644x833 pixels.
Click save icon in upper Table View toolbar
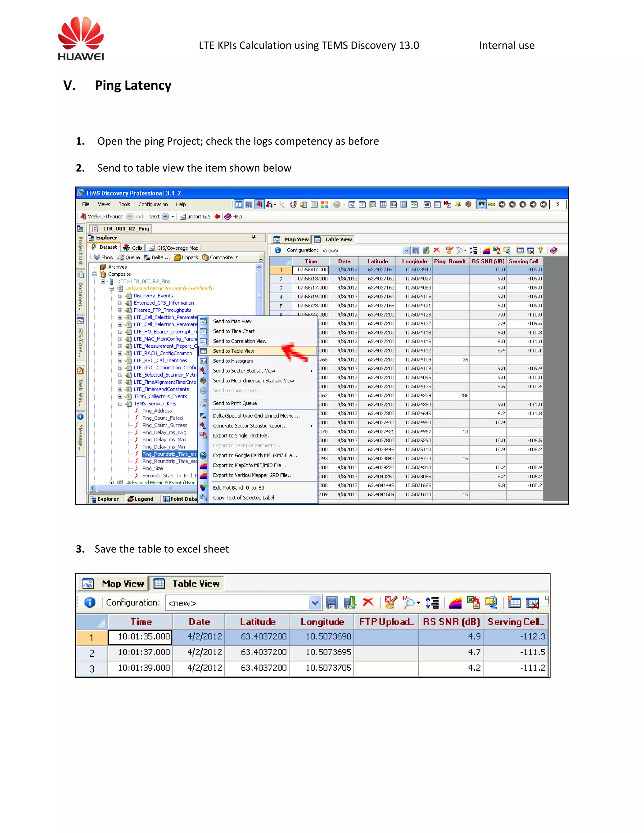[x=416, y=250]
